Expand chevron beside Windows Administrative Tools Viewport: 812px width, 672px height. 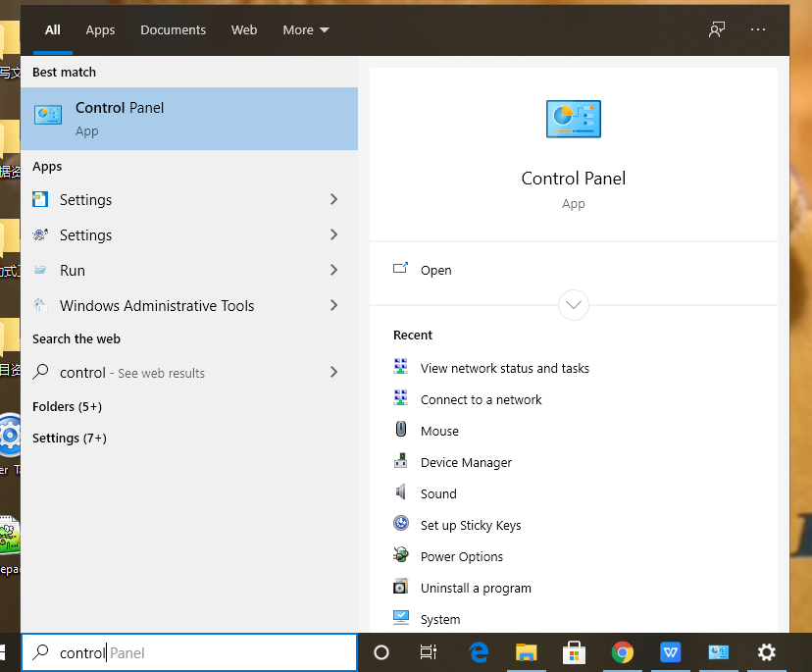click(334, 305)
